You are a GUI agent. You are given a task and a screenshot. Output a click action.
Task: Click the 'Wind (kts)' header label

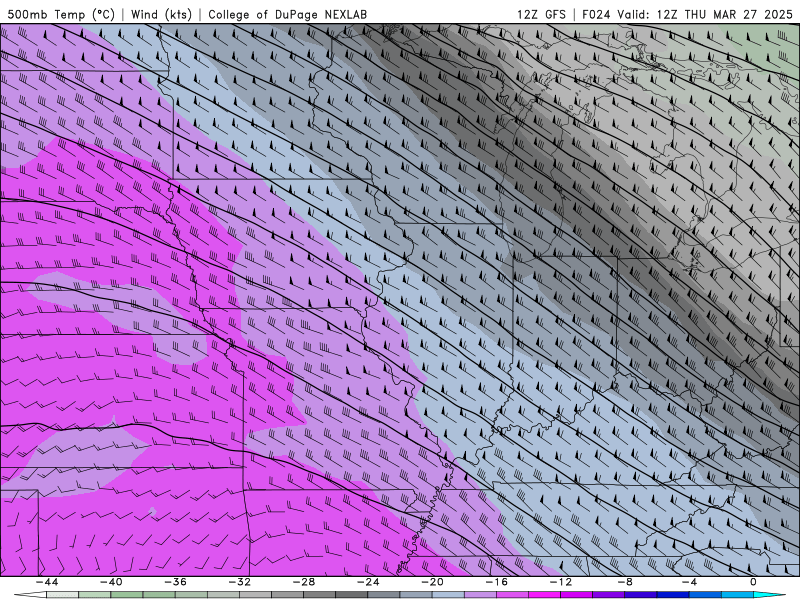(161, 14)
